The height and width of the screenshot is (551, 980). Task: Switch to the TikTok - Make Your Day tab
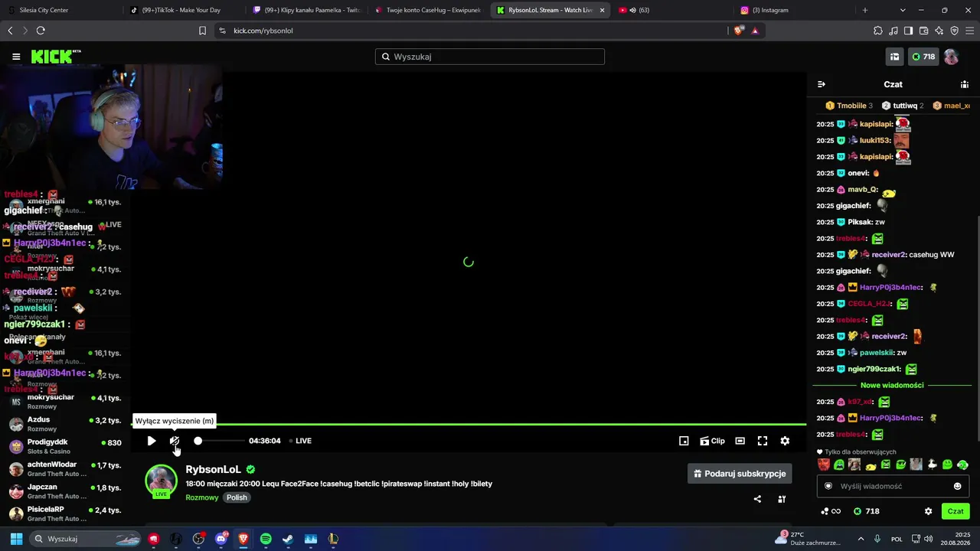click(184, 10)
